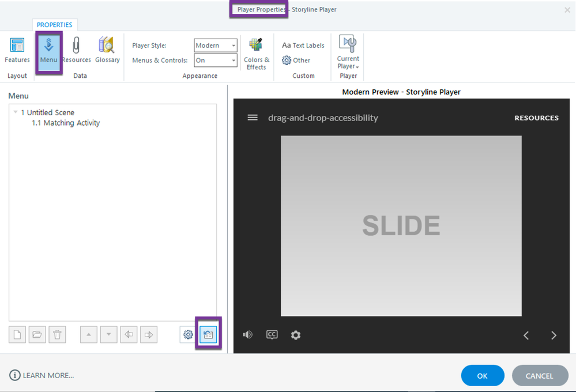
Task: Open menu options gear below menu list
Action: coord(188,334)
